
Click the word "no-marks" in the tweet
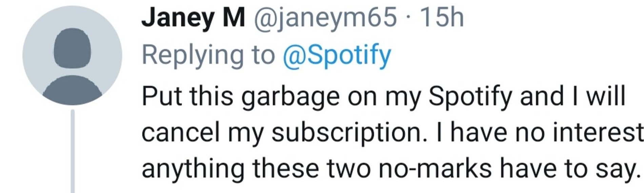pos(435,169)
